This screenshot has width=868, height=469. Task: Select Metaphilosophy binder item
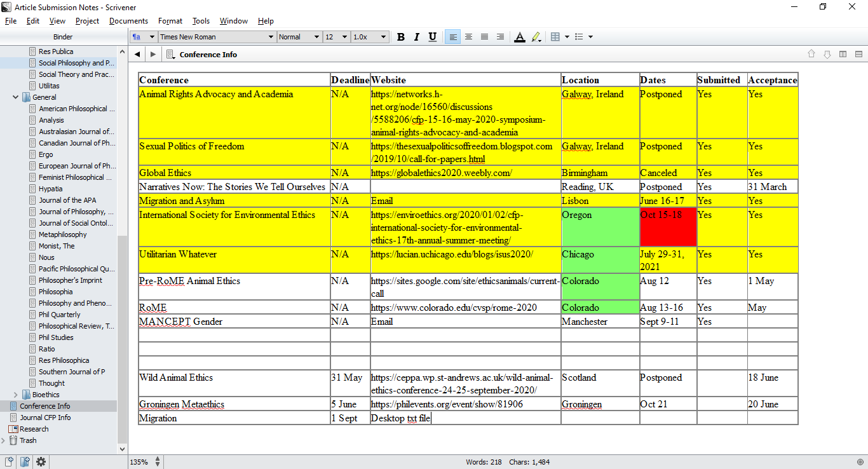tap(63, 234)
